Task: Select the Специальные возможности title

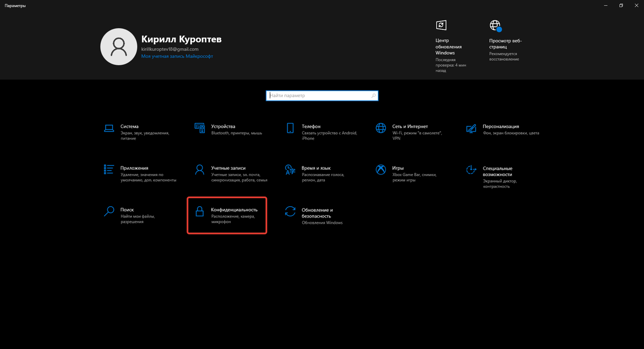Action: 498,171
